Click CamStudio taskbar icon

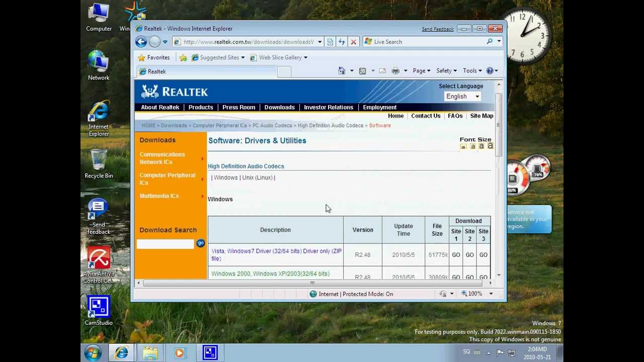[210, 353]
